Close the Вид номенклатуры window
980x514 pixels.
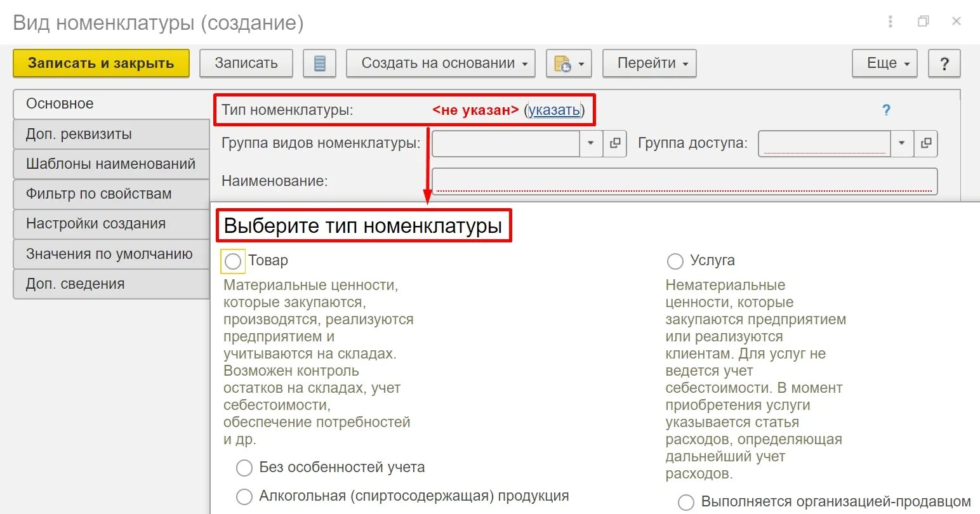pyautogui.click(x=957, y=22)
